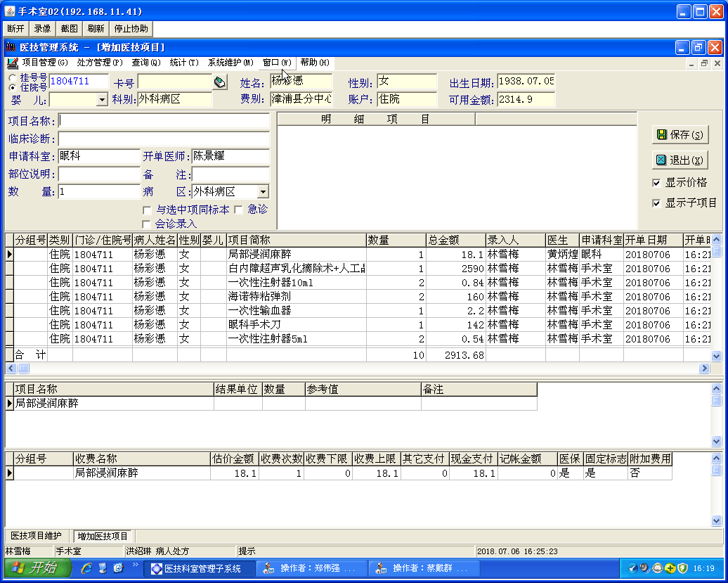
Task: Open the 系统维护(M) menu
Action: click(x=230, y=63)
